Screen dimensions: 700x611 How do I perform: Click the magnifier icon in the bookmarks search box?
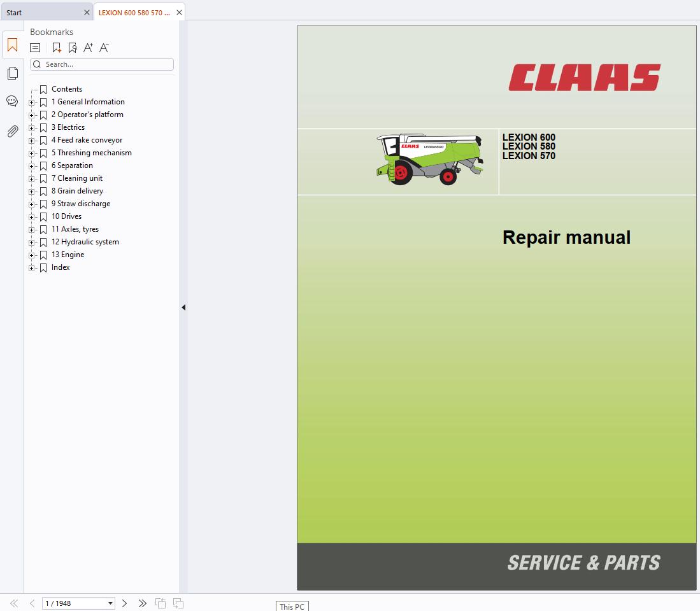[x=37, y=64]
